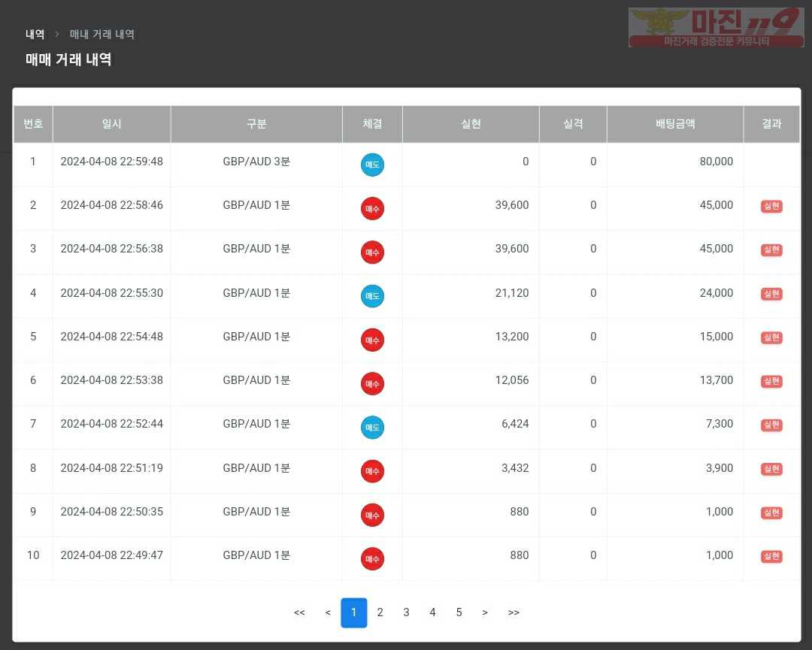Image resolution: width=812 pixels, height=650 pixels.
Task: Go to page 2 of trade history
Action: point(380,612)
